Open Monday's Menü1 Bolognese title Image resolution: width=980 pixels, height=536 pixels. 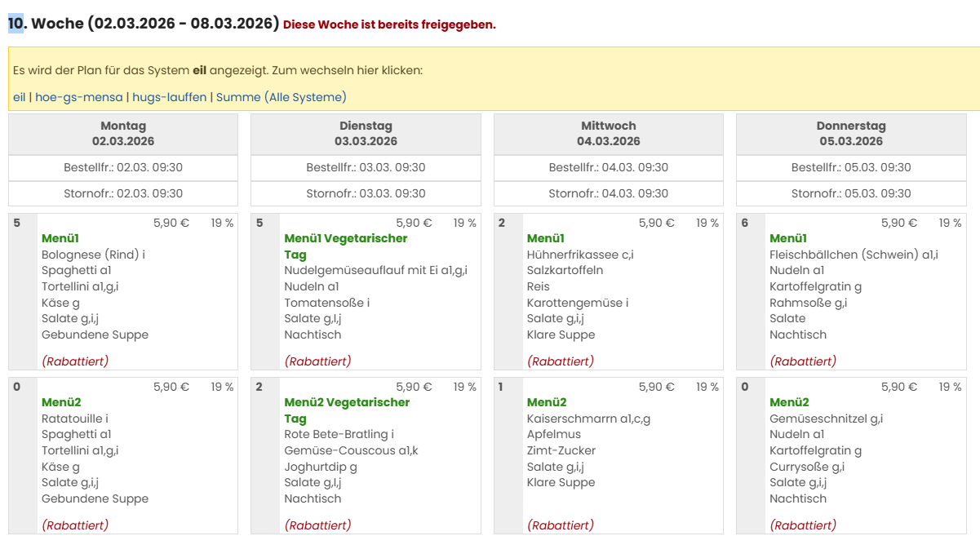coord(60,238)
